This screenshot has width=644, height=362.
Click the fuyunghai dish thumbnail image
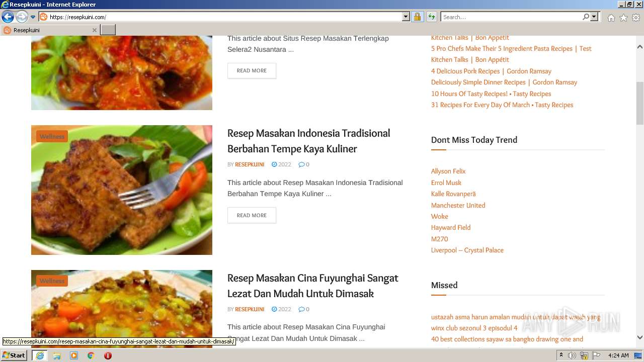(x=122, y=309)
